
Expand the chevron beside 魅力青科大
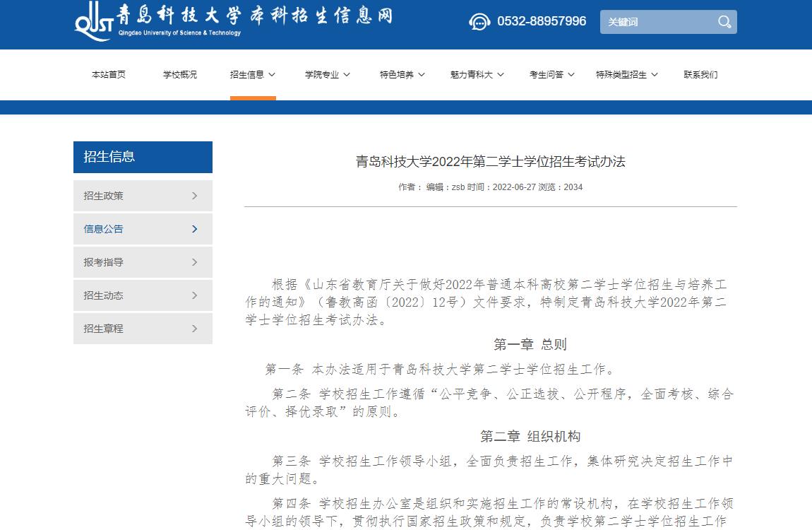(x=501, y=75)
